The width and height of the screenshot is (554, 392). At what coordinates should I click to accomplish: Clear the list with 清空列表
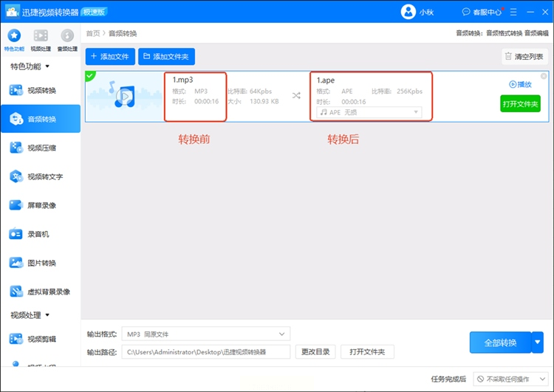(x=524, y=57)
